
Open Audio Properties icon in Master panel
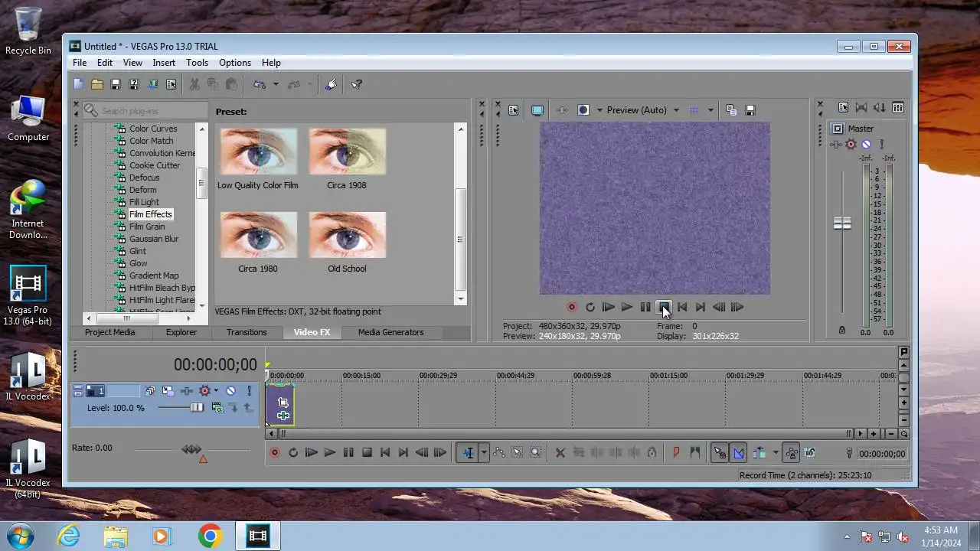point(843,108)
